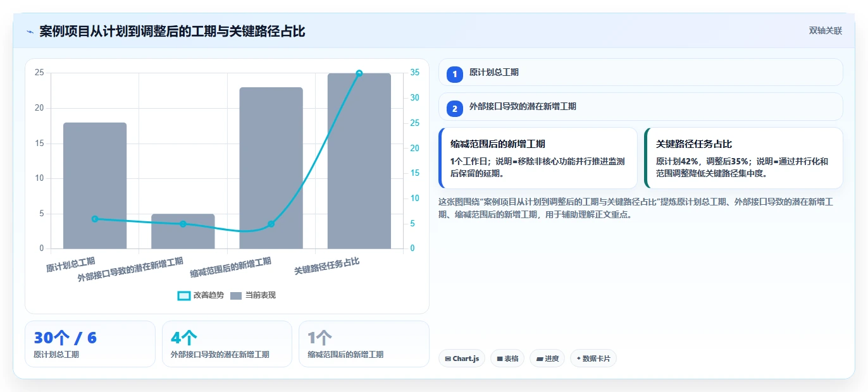Click x-axis label 缩减范围后的新增工期
The image size is (868, 392).
(231, 267)
